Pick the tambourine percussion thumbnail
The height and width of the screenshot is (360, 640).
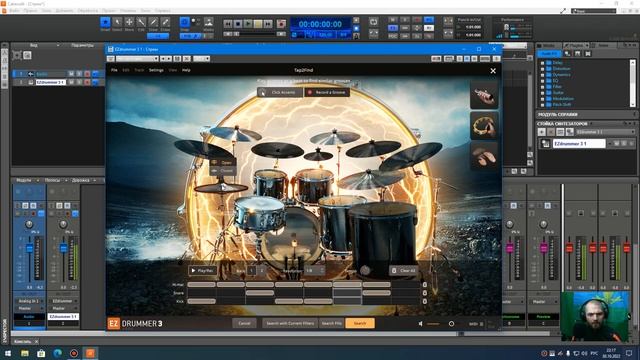tap(484, 126)
